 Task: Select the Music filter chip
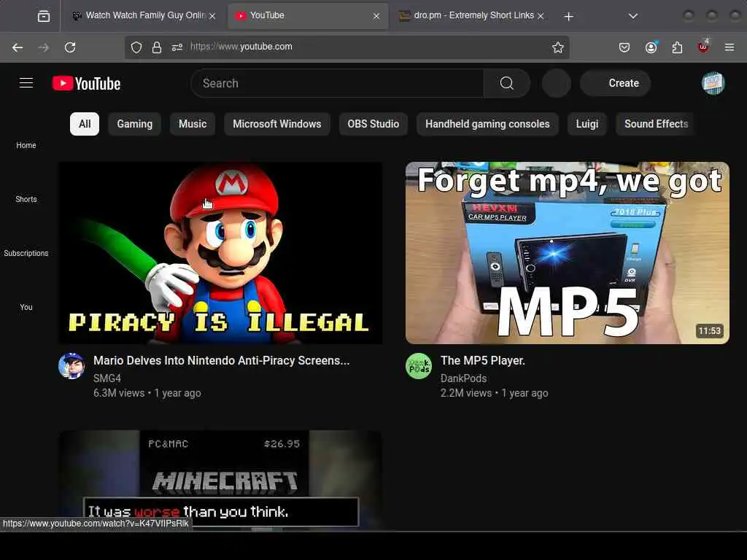click(193, 124)
